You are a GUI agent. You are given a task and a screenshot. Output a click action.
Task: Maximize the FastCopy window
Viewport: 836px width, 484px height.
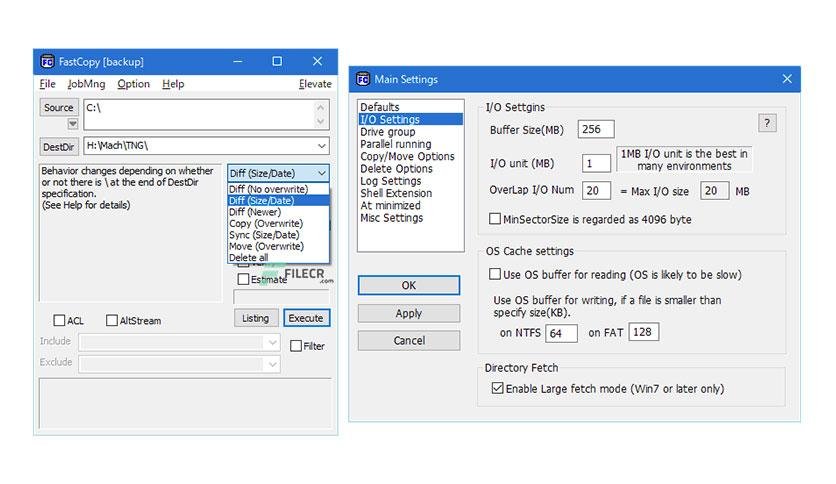(277, 61)
